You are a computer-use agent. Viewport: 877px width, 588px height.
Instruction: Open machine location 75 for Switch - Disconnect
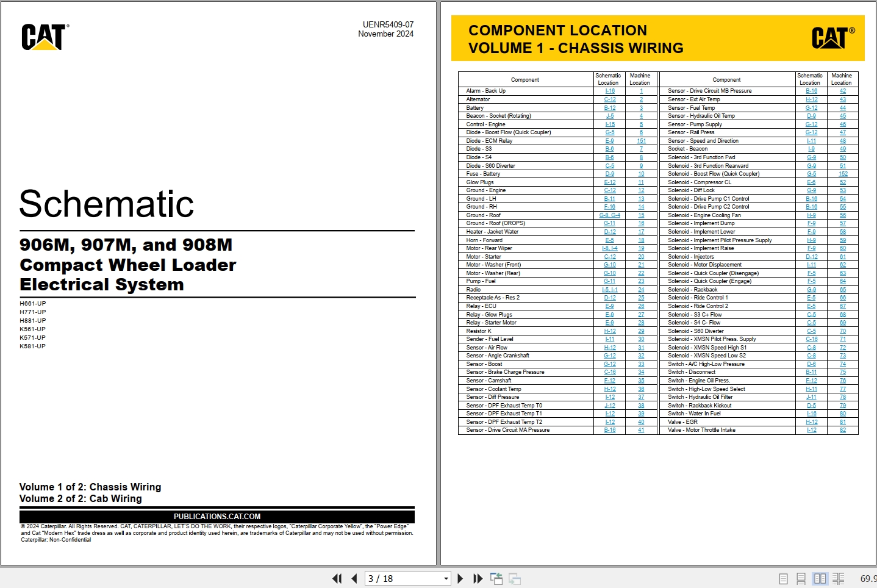(x=843, y=372)
